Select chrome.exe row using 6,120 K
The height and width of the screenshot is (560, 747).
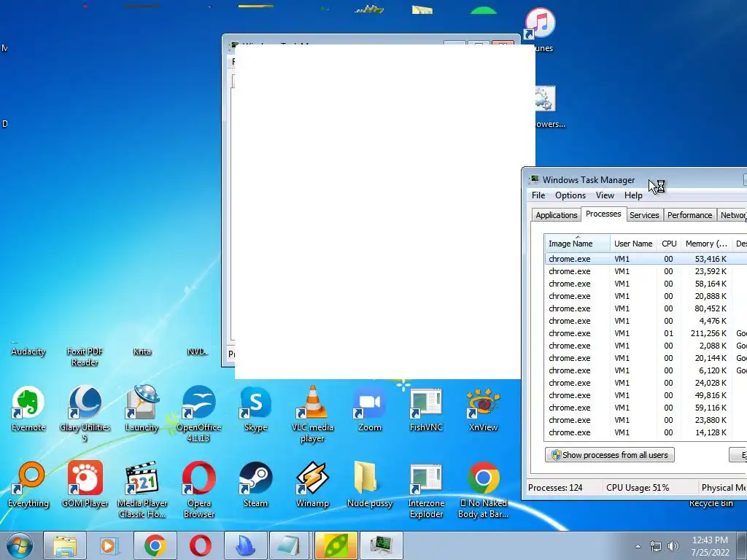[x=646, y=370]
